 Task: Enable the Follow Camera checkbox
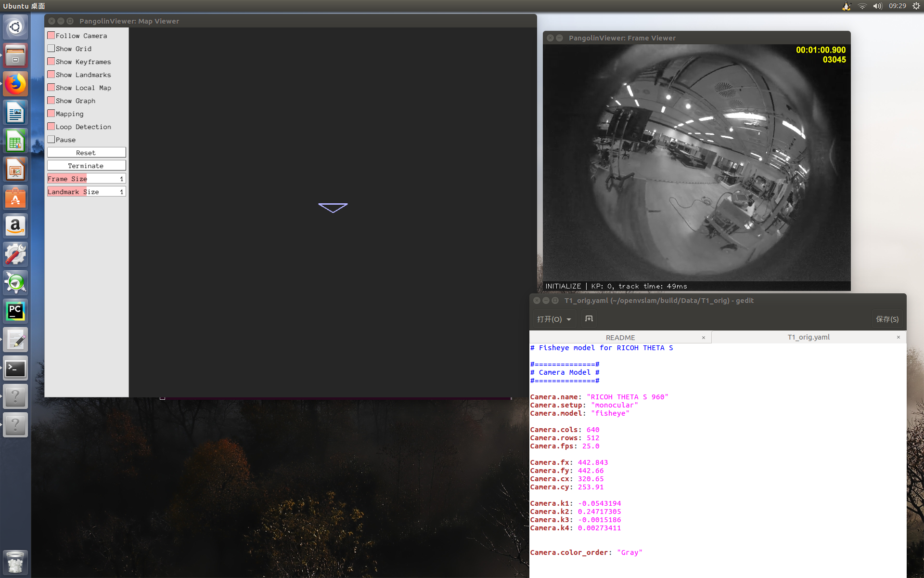(51, 35)
